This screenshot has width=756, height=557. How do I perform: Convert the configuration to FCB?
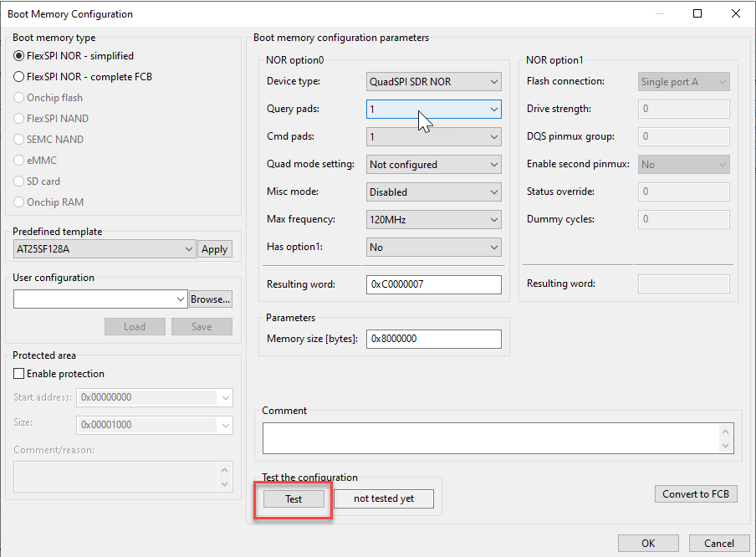(x=696, y=493)
